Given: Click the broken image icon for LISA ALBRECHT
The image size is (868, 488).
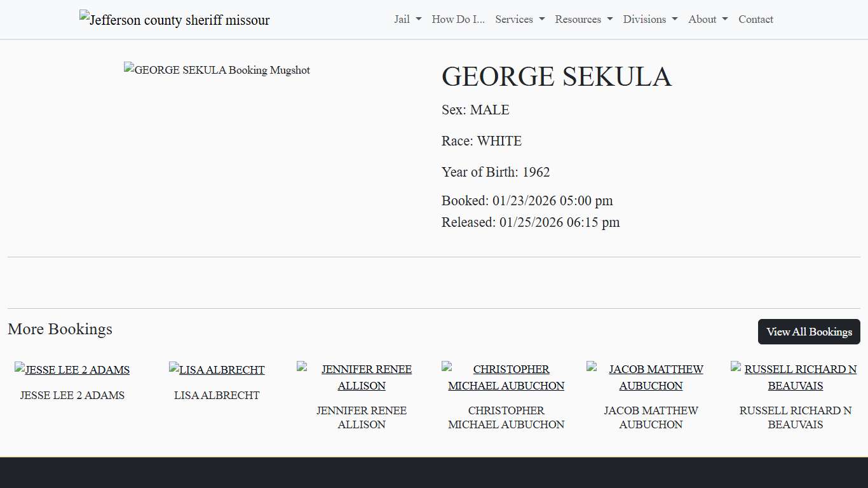Looking at the screenshot, I should [x=173, y=369].
